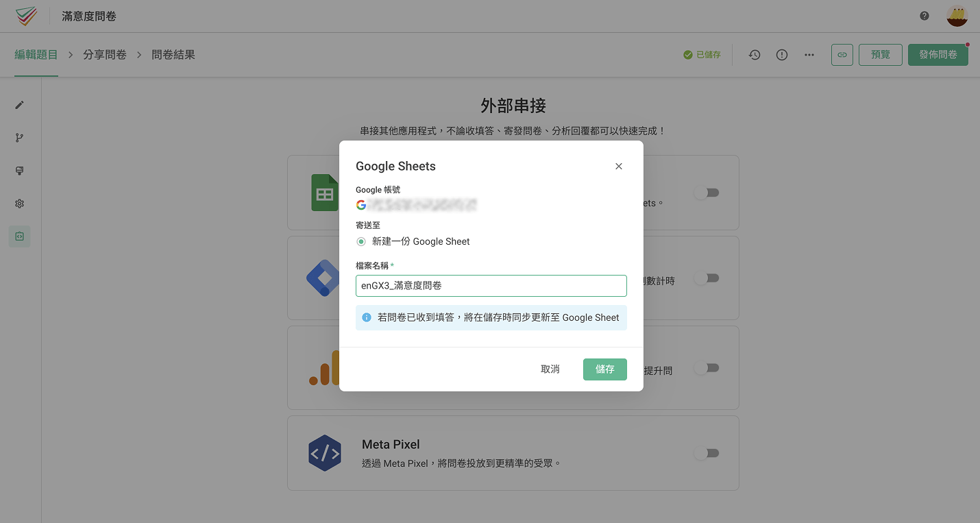Screen dimensions: 980x523
Task: Select the branch logic sidebar icon
Action: (20, 138)
